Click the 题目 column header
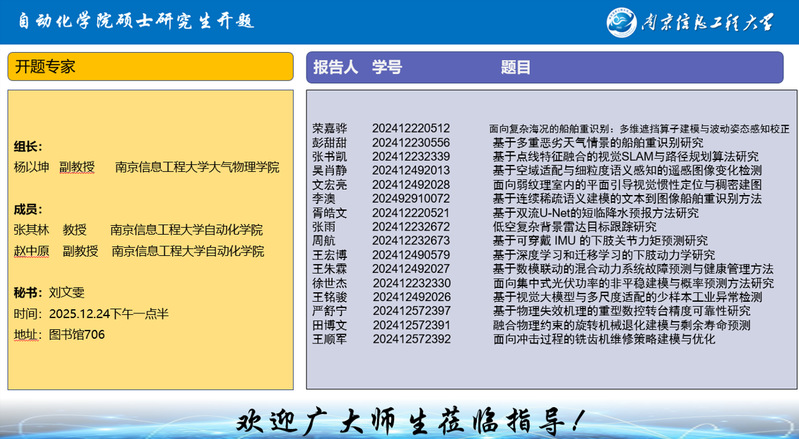The height and width of the screenshot is (439, 799). [516, 67]
